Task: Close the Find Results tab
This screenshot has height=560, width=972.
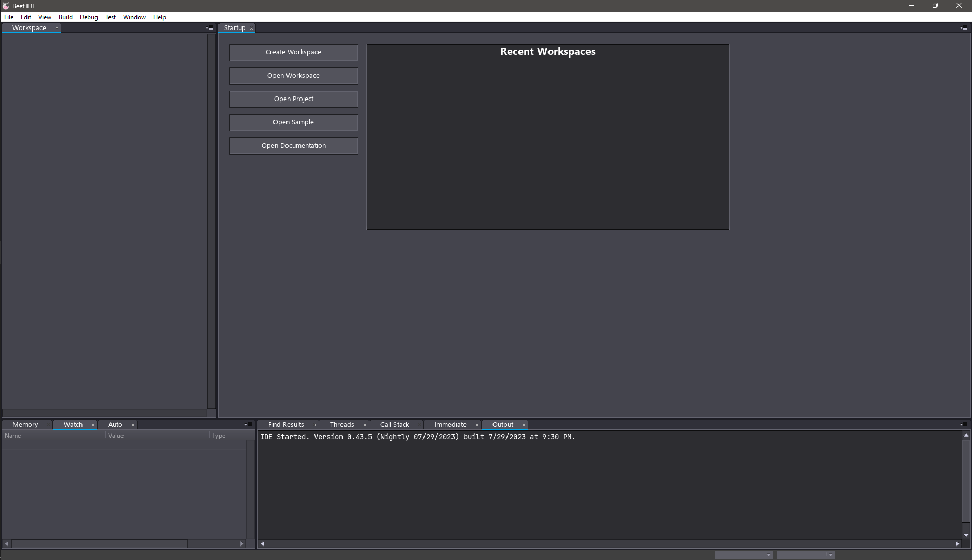Action: pos(314,425)
